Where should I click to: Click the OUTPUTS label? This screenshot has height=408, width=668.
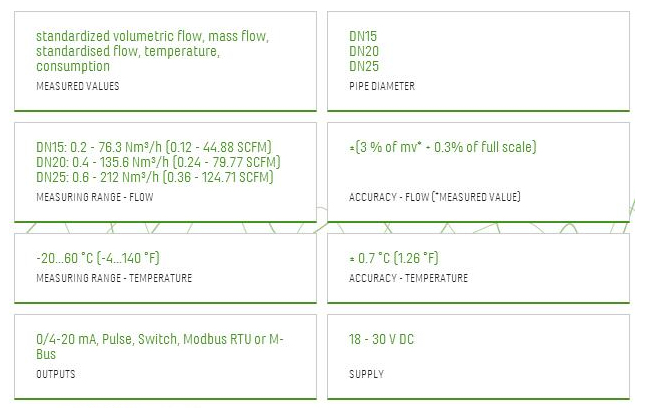coord(55,374)
